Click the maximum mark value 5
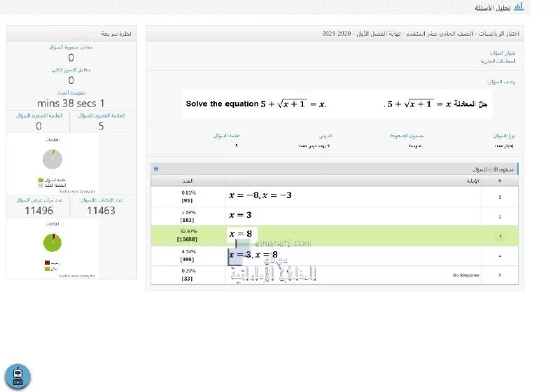 101,126
